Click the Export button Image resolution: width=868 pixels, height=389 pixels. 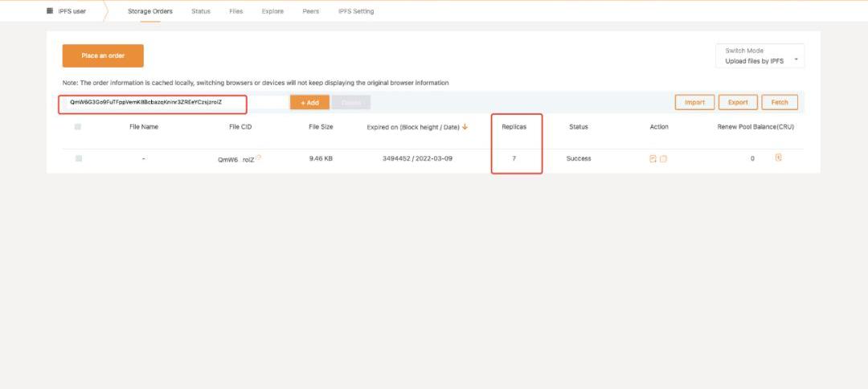738,103
